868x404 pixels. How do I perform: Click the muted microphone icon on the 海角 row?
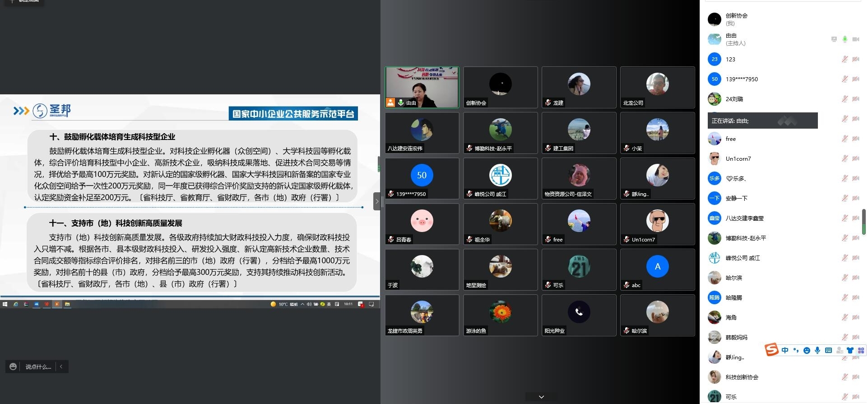[845, 317]
